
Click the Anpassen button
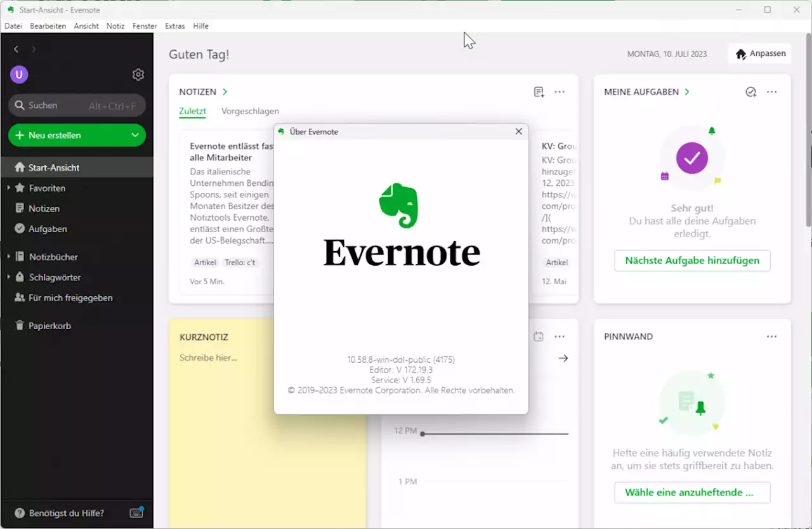(x=760, y=53)
